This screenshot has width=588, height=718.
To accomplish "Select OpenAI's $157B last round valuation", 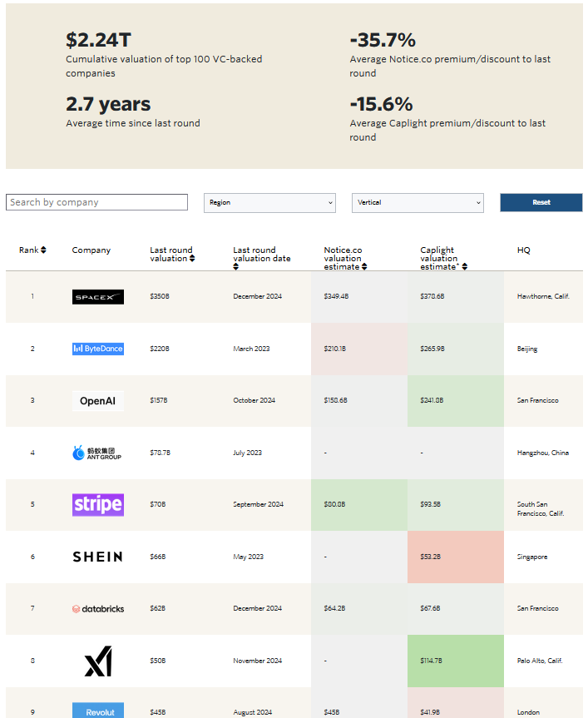I will tap(159, 400).
